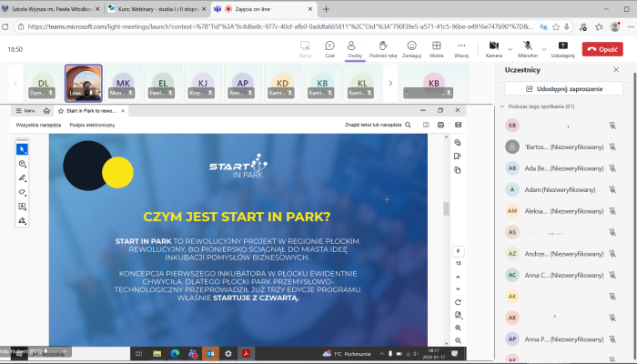Switch to Szkoła Wyższa im. Pawła browser tab
The height and width of the screenshot is (364, 637).
pos(50,9)
